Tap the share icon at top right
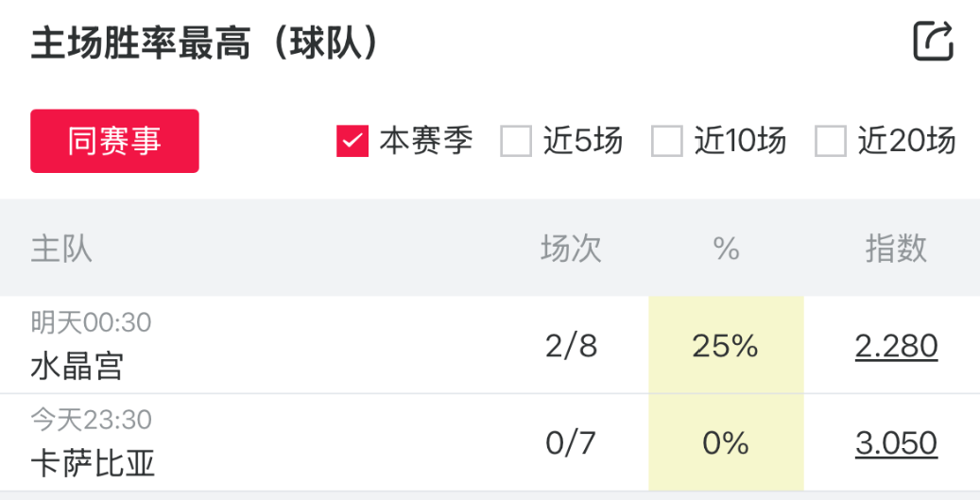 pyautogui.click(x=933, y=43)
